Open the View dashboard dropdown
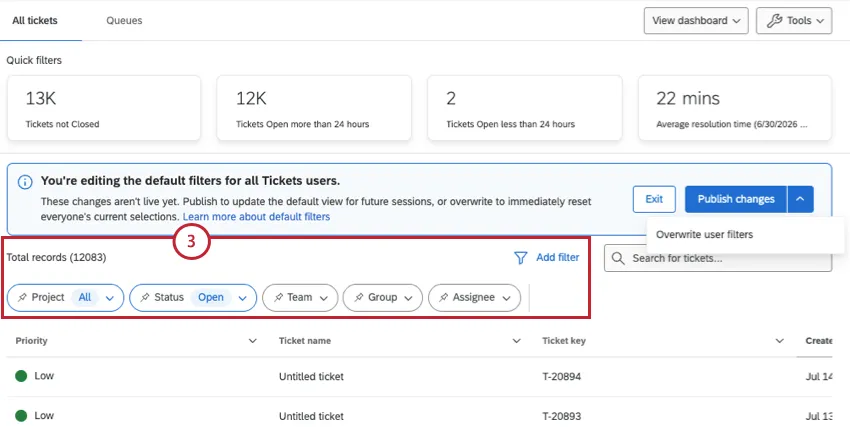The width and height of the screenshot is (850, 427). pyautogui.click(x=696, y=21)
